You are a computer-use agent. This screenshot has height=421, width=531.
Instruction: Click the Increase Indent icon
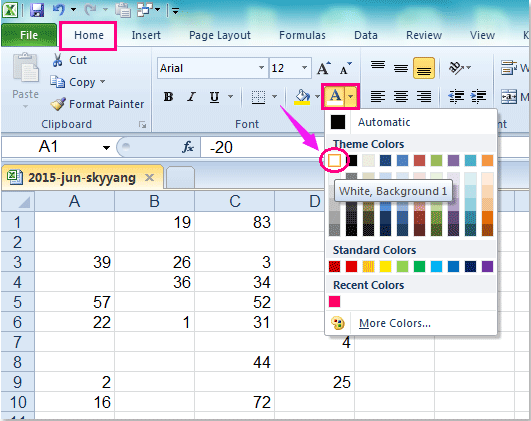pos(479,97)
